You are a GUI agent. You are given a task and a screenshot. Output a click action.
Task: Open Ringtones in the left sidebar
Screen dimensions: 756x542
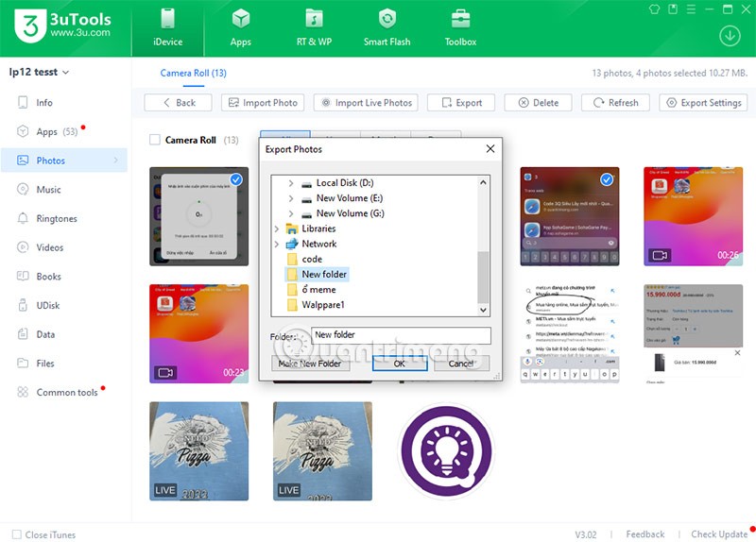point(56,218)
